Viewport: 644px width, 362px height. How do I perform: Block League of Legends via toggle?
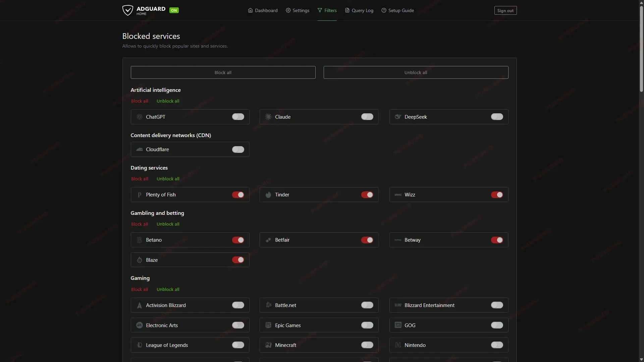pyautogui.click(x=238, y=345)
